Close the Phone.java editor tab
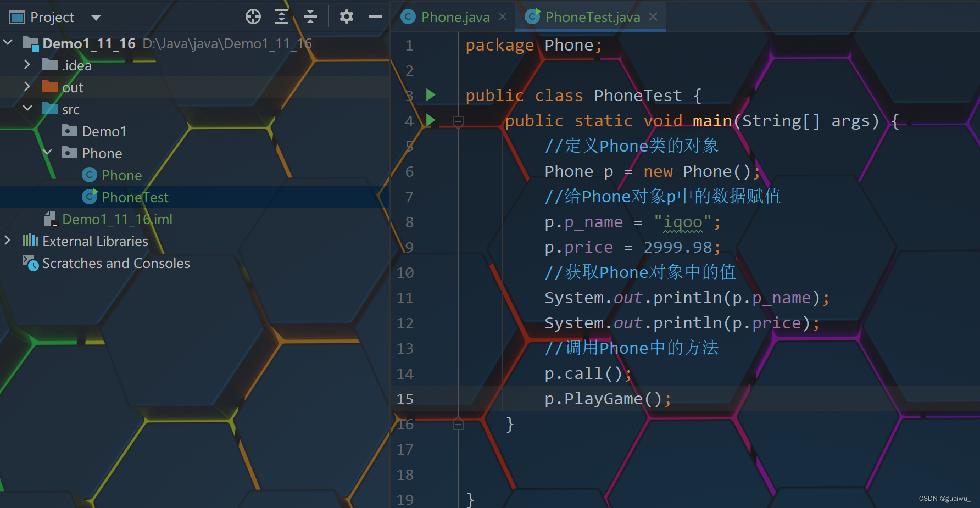Screen dimensions: 980x508 (x=503, y=17)
